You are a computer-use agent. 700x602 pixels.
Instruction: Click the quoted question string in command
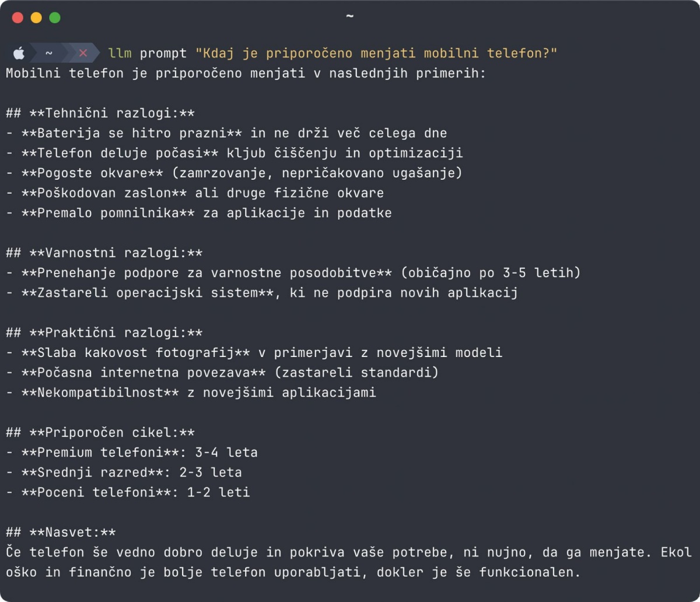(376, 54)
